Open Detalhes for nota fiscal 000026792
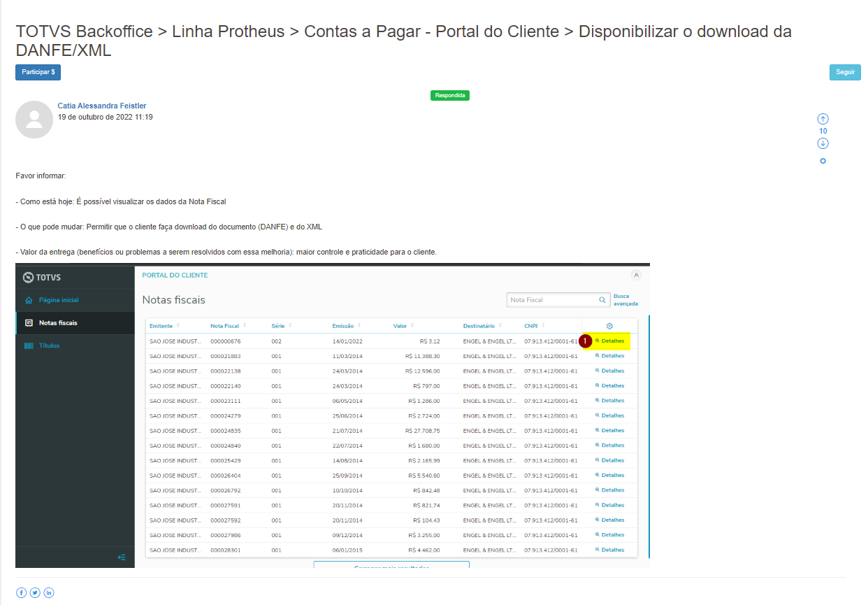The width and height of the screenshot is (868, 605). click(x=609, y=490)
